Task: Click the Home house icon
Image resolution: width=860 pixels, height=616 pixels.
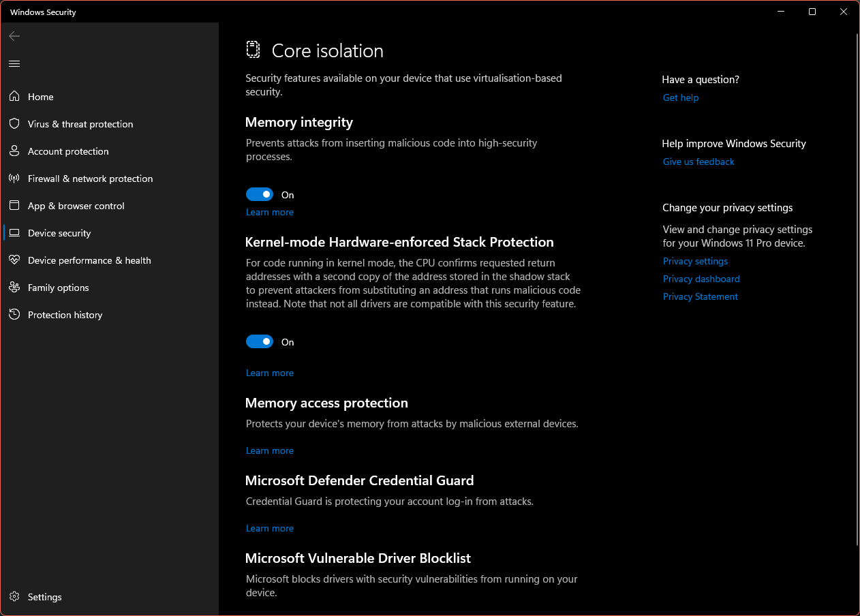Action: (x=14, y=97)
